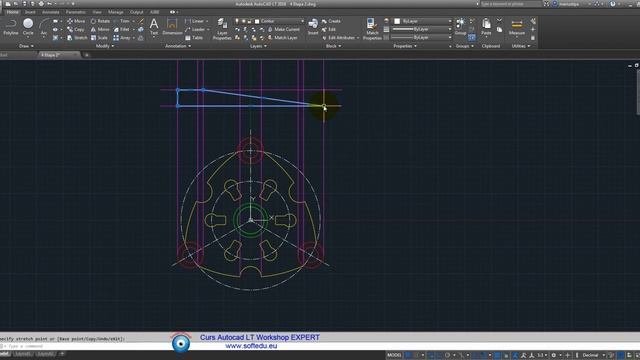Click the Paste tool

tap(486, 27)
